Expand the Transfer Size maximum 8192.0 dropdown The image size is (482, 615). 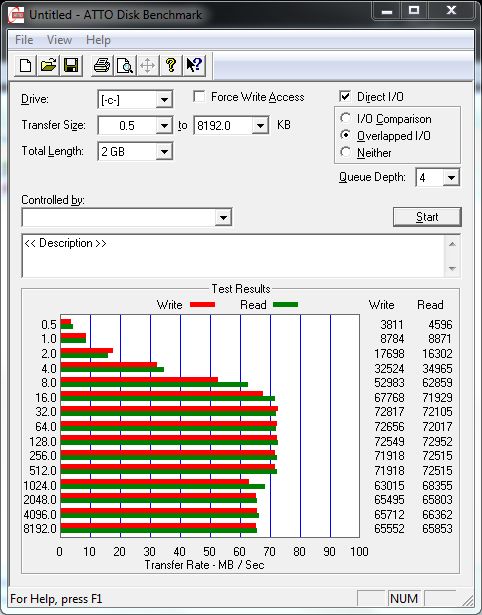click(260, 126)
